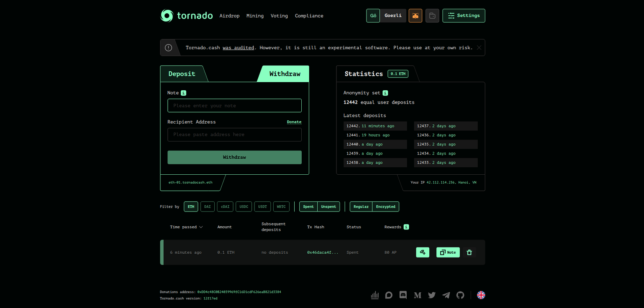Open the Telegram icon in footer

[x=446, y=295]
